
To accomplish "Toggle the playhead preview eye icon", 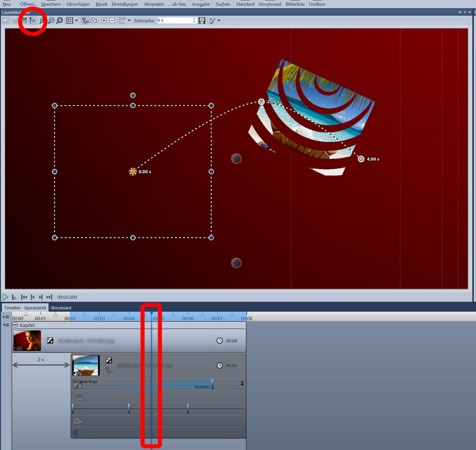I will click(x=33, y=20).
